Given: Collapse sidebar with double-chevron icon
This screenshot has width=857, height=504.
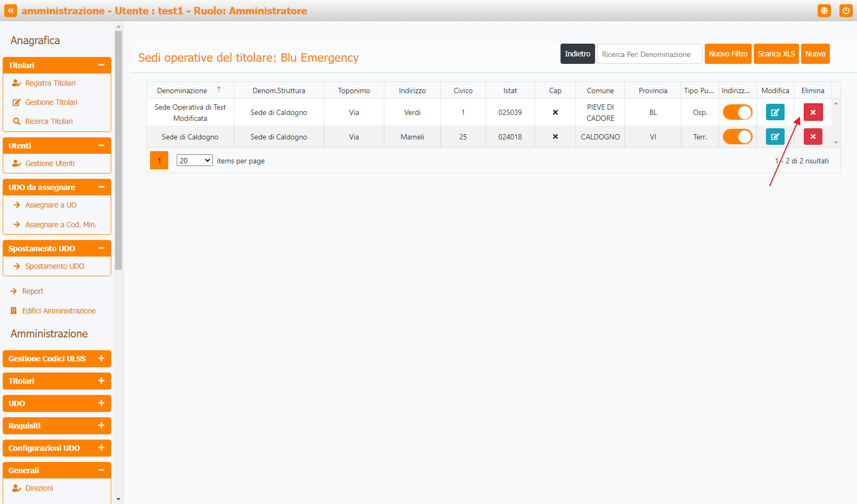Looking at the screenshot, I should (x=11, y=11).
